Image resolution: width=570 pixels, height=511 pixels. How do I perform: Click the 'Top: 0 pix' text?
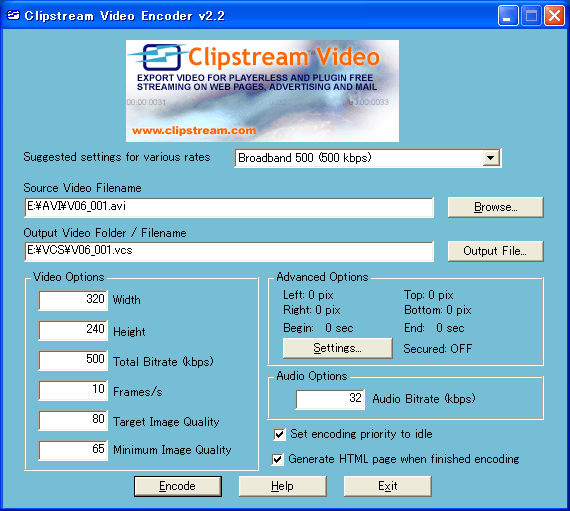(429, 295)
